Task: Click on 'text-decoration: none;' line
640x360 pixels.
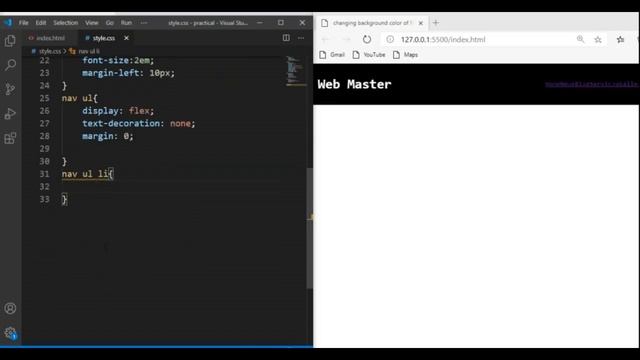Action: [138, 123]
